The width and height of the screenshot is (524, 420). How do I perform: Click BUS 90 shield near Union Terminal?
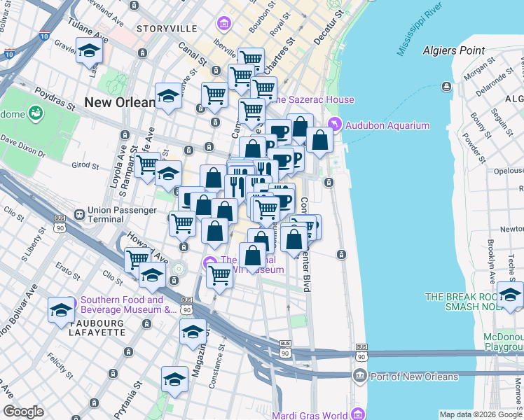pyautogui.click(x=60, y=225)
